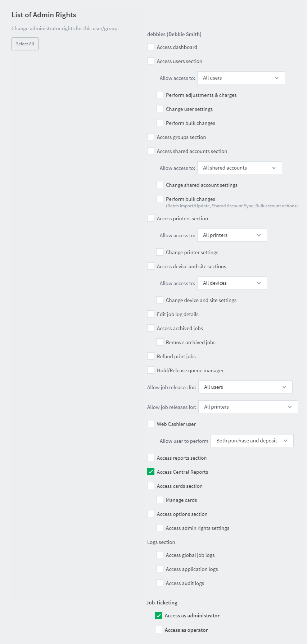The height and width of the screenshot is (644, 307).
Task: Tick the Access users section checkbox
Action: point(151,61)
